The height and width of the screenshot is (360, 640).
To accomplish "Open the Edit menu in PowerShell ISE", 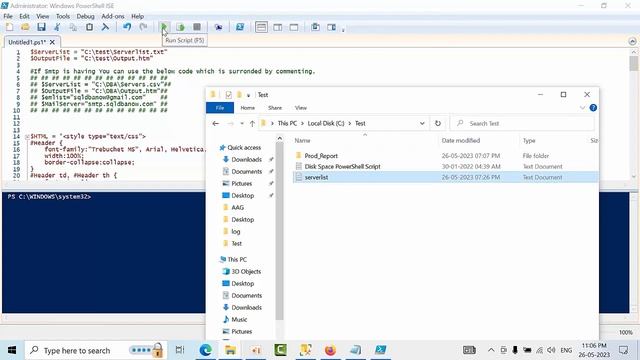I will [x=24, y=16].
